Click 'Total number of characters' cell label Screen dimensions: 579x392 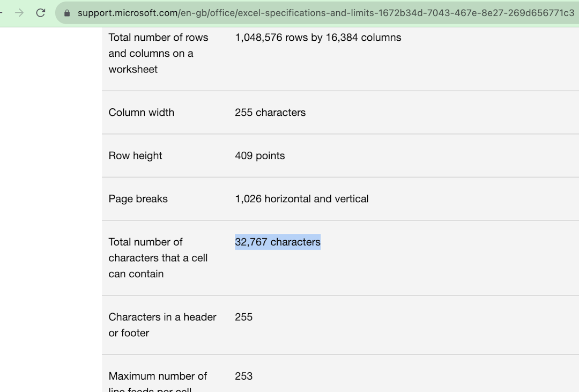(x=157, y=258)
